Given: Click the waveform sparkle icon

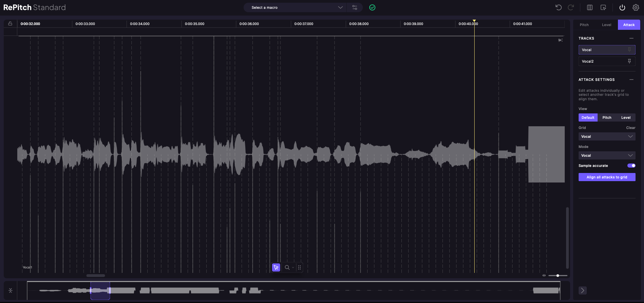Looking at the screenshot, I should tap(560, 40).
